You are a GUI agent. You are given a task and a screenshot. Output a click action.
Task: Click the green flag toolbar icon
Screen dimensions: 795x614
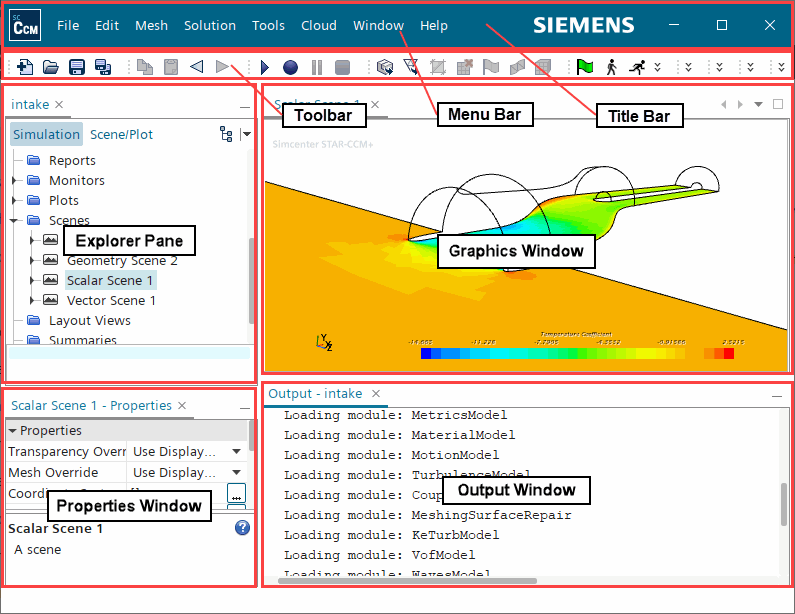click(x=585, y=67)
